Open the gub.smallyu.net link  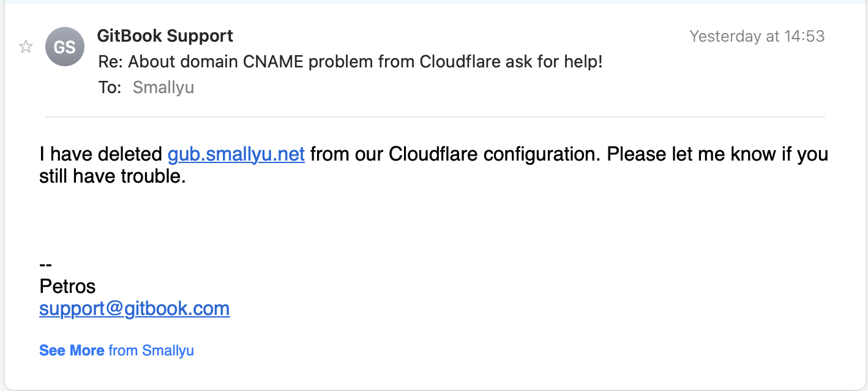coord(236,154)
